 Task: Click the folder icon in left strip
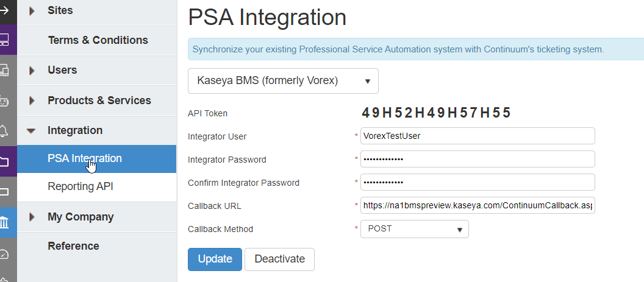point(4,161)
